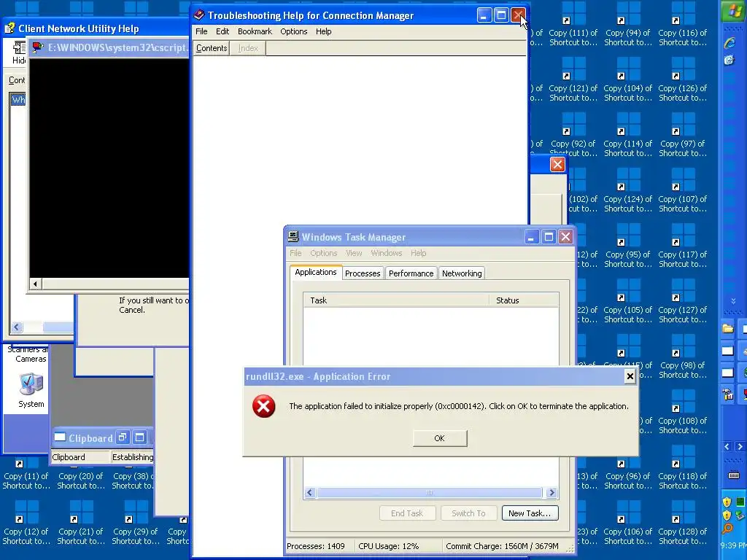This screenshot has height=560, width=747.
Task: Click Copy (118) of Shortcut desktop icon
Action: 683,467
